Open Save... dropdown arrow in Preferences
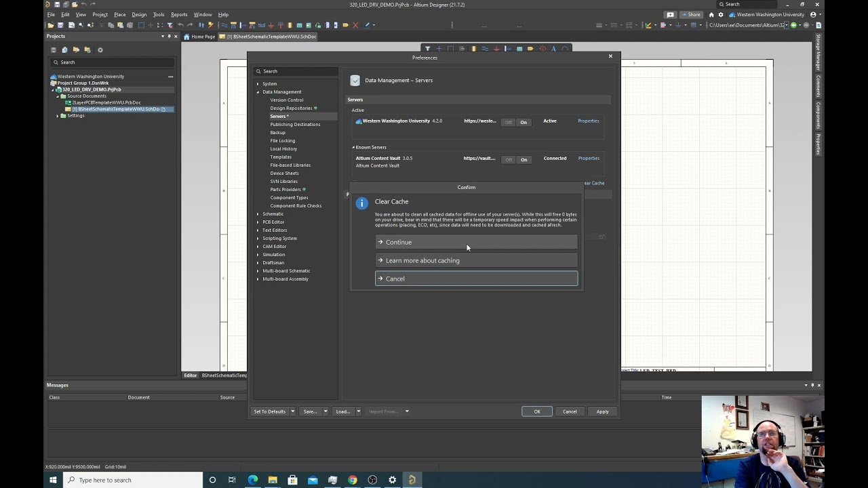This screenshot has height=488, width=868. [325, 411]
